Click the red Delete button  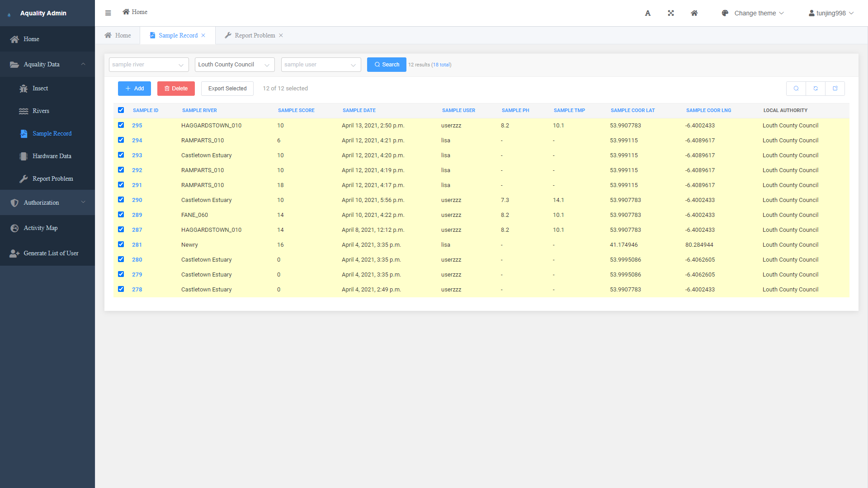tap(176, 89)
